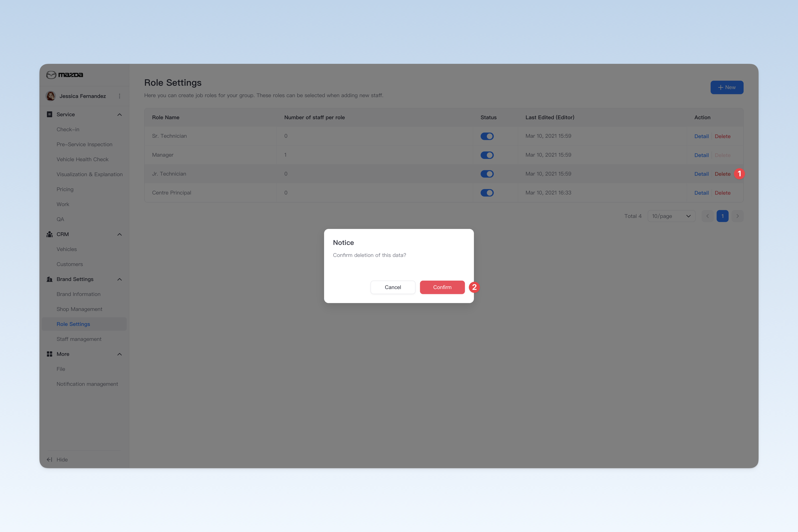Open Jessica Fernandez's three-dot menu
Image resolution: width=798 pixels, height=532 pixels.
pyautogui.click(x=119, y=96)
